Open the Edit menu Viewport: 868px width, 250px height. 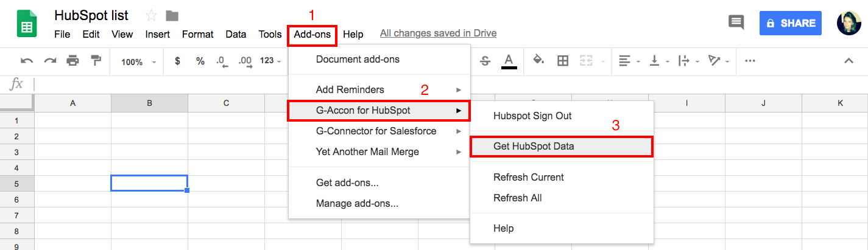[x=91, y=34]
